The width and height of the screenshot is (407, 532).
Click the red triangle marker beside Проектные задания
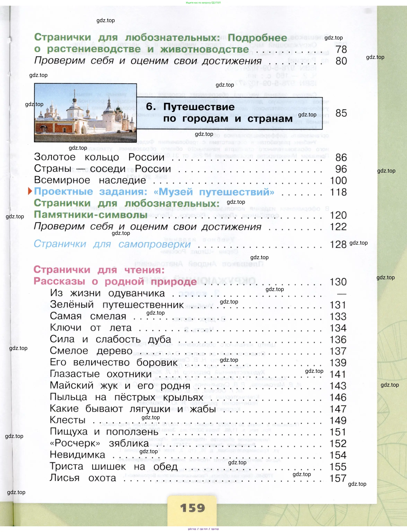coord(30,191)
